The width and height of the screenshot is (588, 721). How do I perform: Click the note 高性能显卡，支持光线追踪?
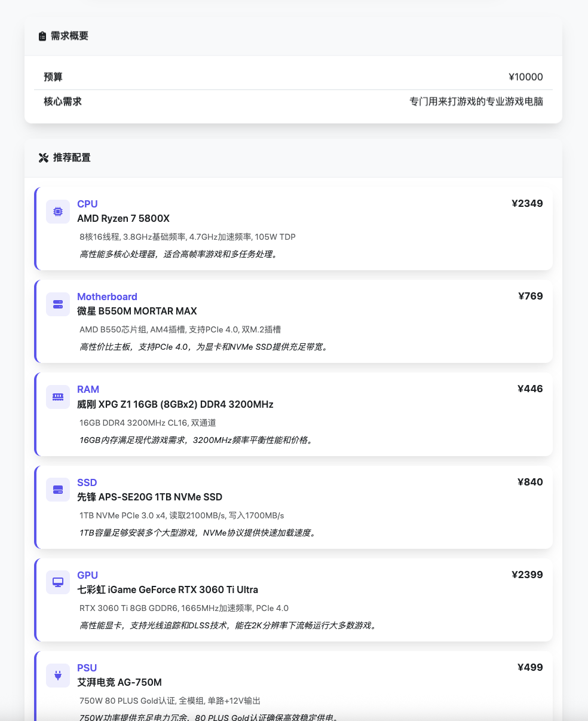[x=229, y=625]
